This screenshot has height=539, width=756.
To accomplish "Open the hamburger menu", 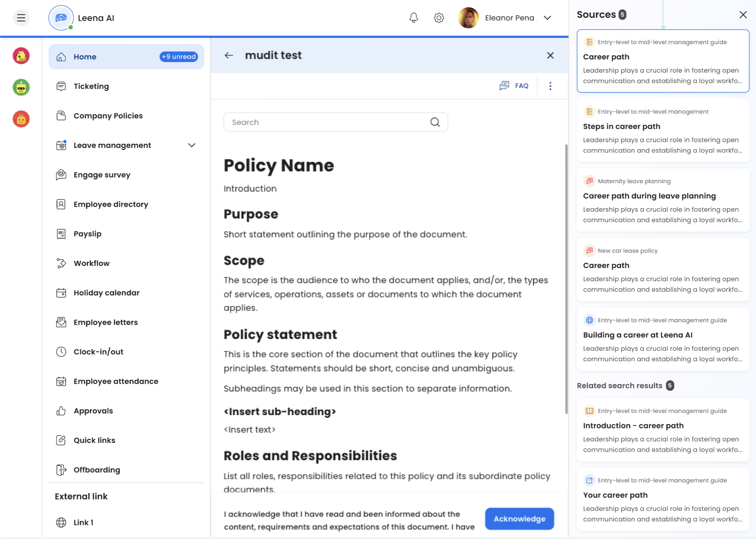I will pos(21,18).
